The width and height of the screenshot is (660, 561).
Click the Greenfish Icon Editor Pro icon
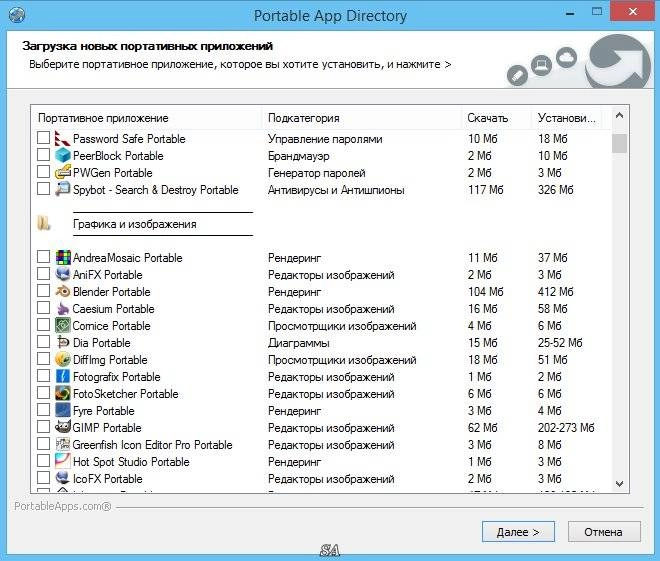coord(63,444)
